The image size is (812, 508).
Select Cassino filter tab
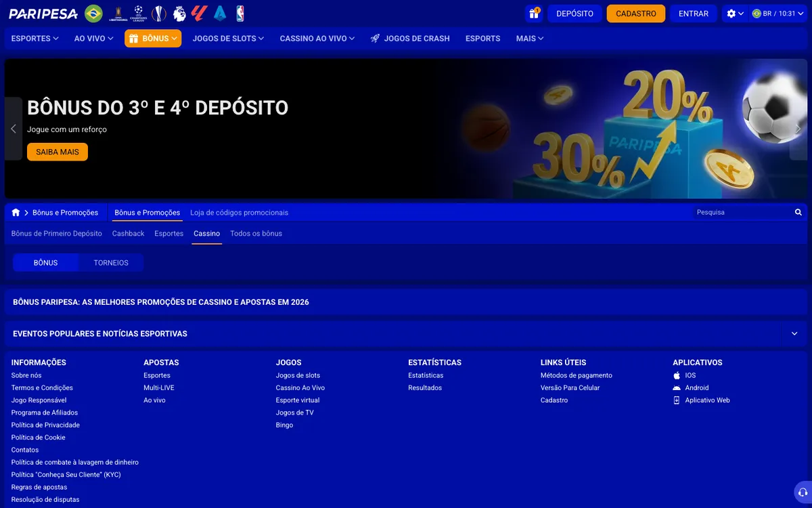point(207,234)
